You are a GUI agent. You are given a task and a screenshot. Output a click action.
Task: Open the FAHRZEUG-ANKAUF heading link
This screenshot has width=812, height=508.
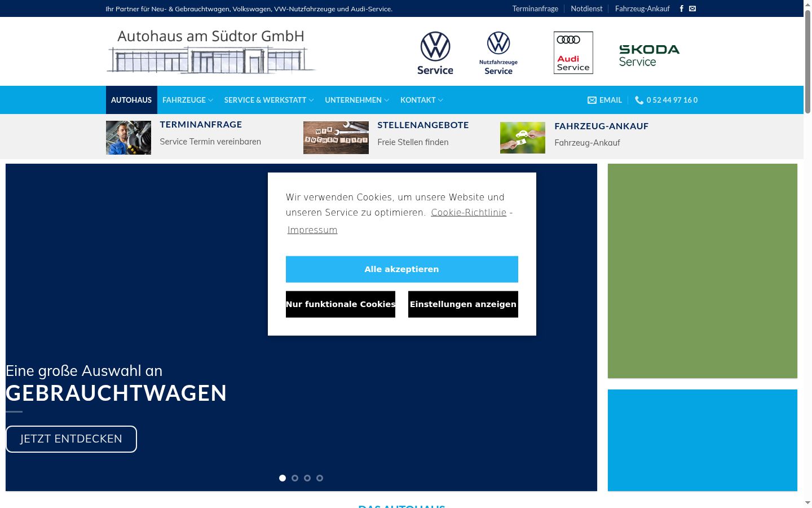[601, 126]
